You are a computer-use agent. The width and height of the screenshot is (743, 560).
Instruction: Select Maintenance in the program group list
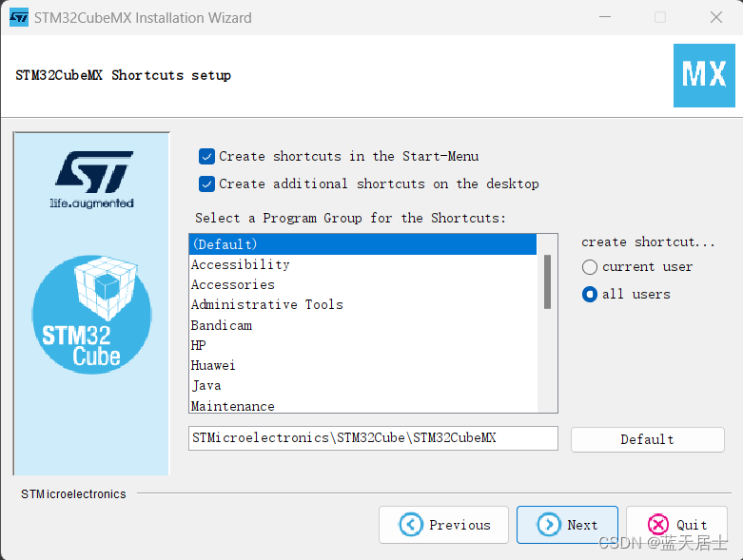tap(363, 405)
